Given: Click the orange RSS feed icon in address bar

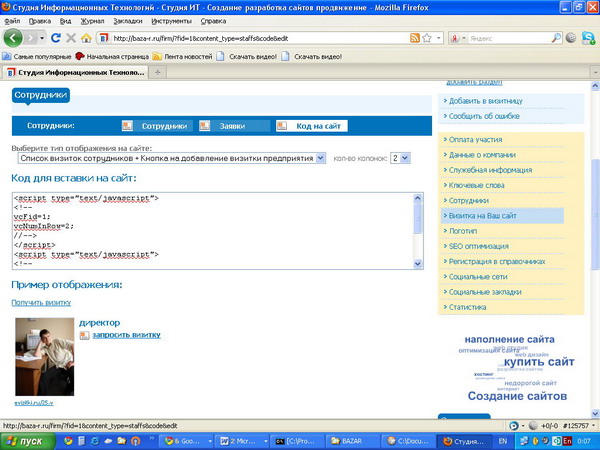Looking at the screenshot, I should click(x=415, y=38).
